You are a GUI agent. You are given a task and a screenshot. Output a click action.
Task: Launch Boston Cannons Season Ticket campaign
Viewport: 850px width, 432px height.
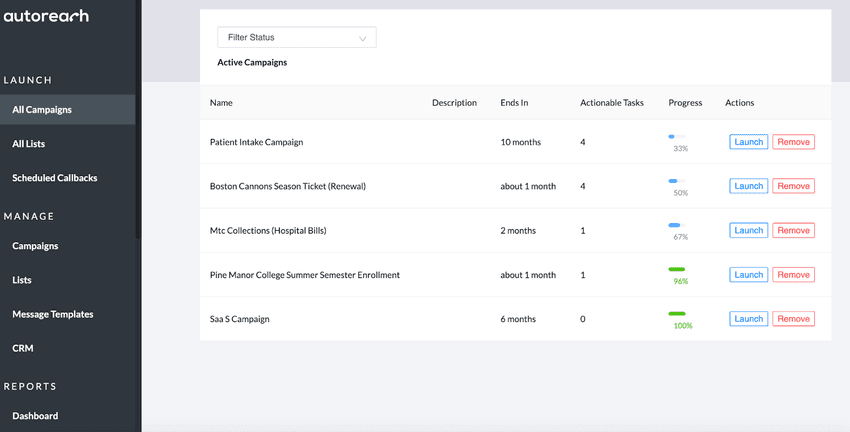748,186
